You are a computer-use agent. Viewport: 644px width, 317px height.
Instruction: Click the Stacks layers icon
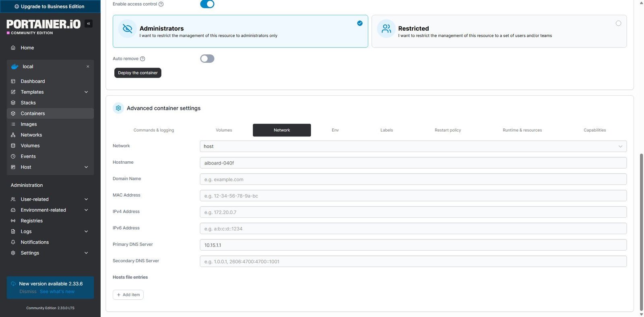point(13,103)
